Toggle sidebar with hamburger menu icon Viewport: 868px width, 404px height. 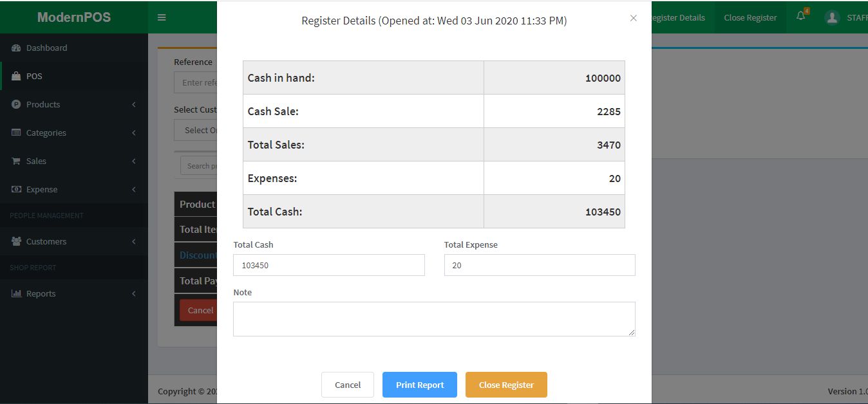[162, 17]
